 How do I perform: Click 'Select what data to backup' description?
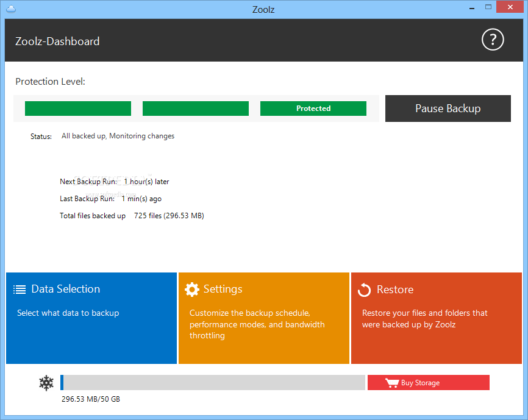(68, 313)
